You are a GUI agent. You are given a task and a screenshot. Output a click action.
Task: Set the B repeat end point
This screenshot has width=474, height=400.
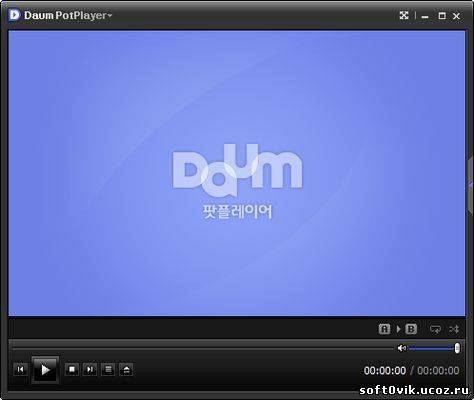point(411,329)
